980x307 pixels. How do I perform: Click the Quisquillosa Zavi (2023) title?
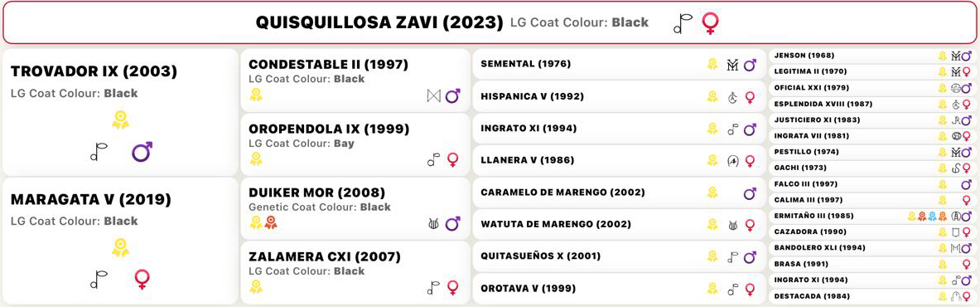click(x=379, y=23)
